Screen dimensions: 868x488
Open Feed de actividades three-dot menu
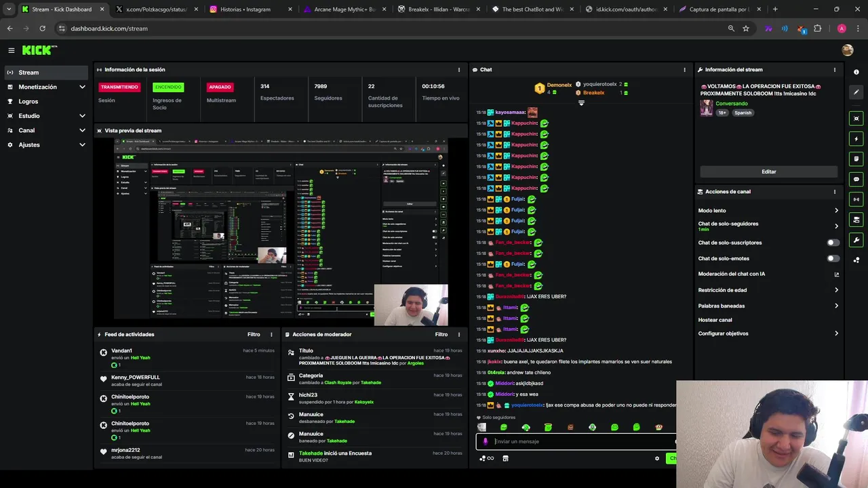click(271, 334)
